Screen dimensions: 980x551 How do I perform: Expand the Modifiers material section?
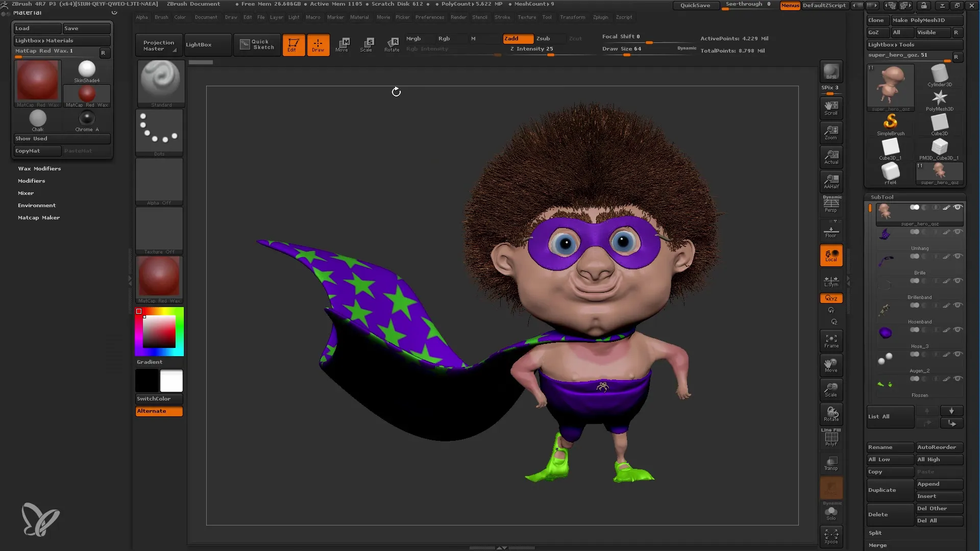31,180
